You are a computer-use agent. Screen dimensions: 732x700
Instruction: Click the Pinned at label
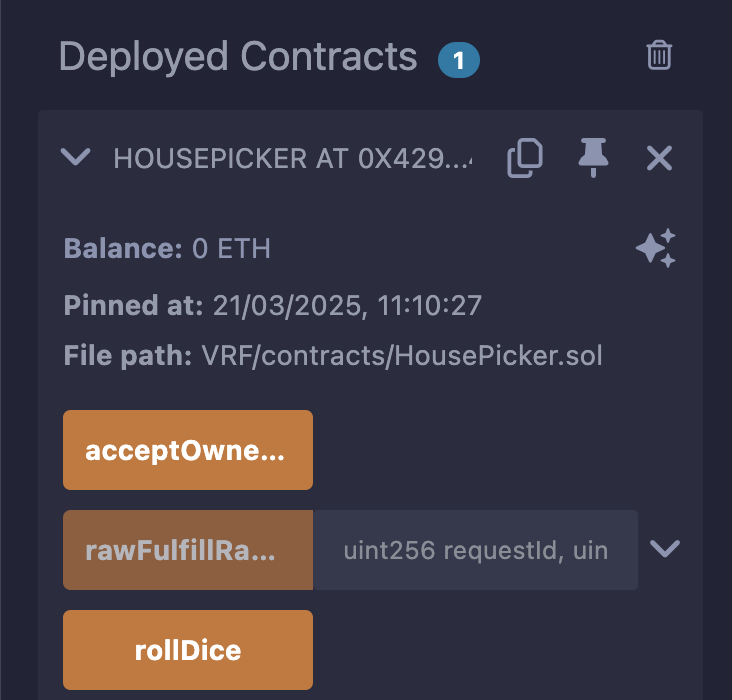pos(134,305)
